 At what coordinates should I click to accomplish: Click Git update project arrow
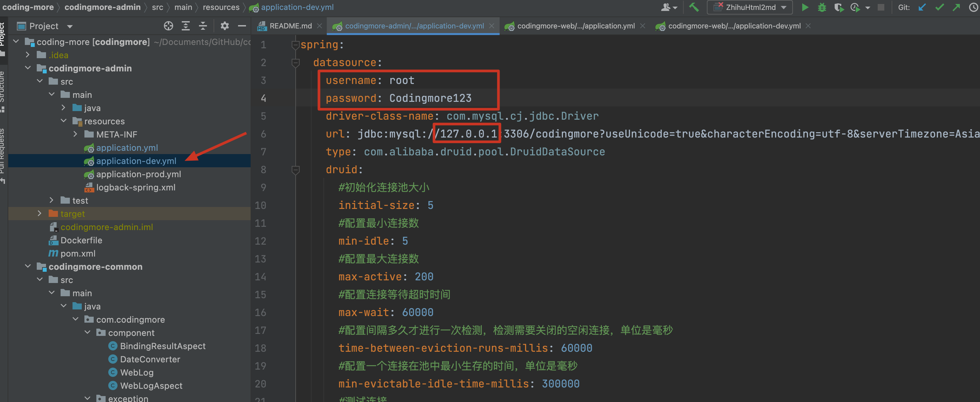click(922, 7)
